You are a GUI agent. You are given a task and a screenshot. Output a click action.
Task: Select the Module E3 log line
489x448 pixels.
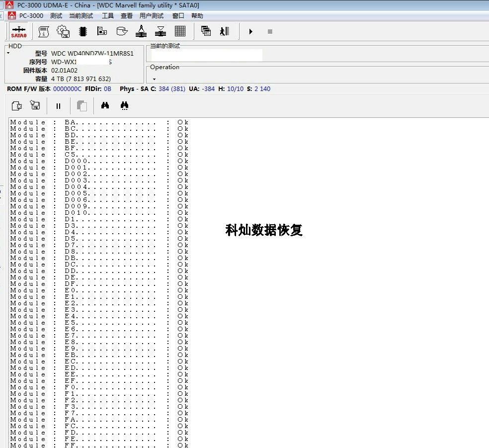99,310
